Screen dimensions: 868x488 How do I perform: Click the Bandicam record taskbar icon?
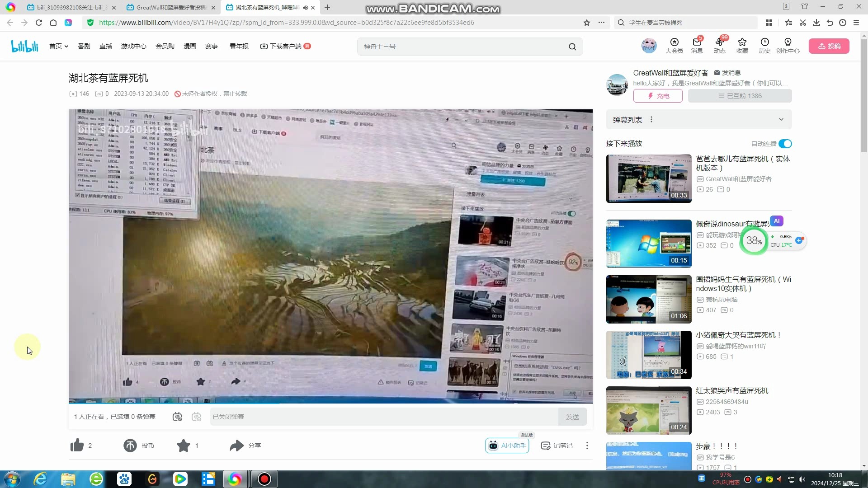[x=264, y=479]
